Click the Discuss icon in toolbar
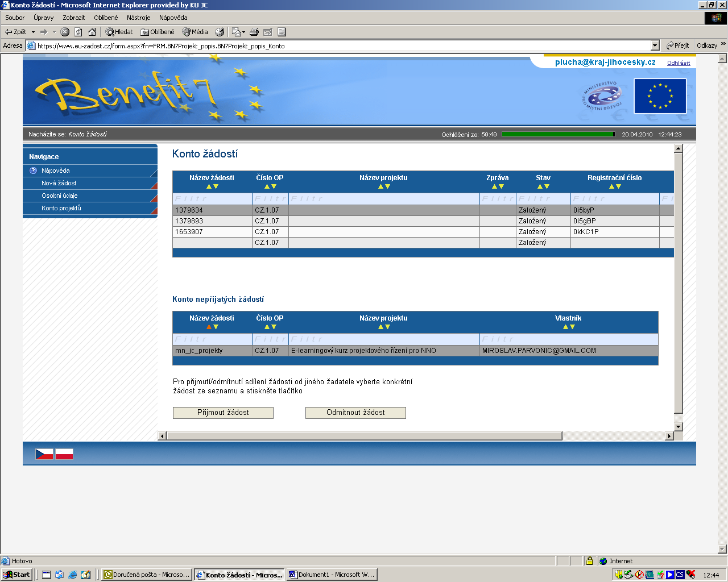 click(x=282, y=32)
